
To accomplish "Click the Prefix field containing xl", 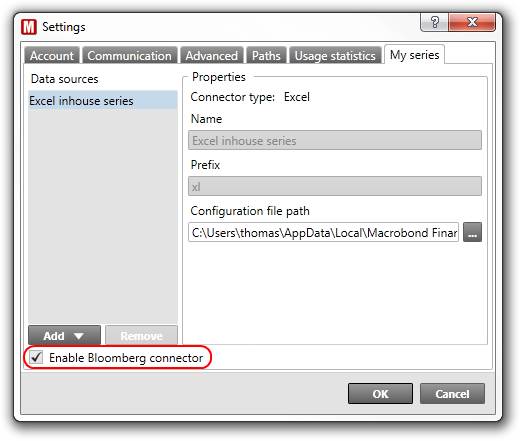I will click(x=335, y=186).
